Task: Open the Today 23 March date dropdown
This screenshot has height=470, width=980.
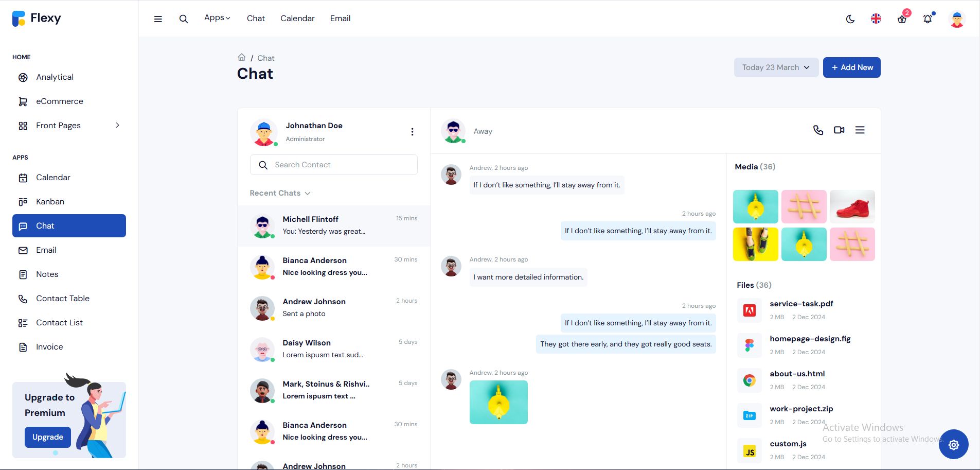Action: [776, 67]
